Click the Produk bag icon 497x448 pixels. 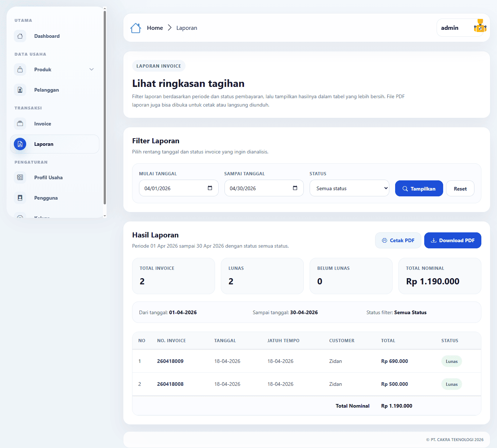pos(20,69)
